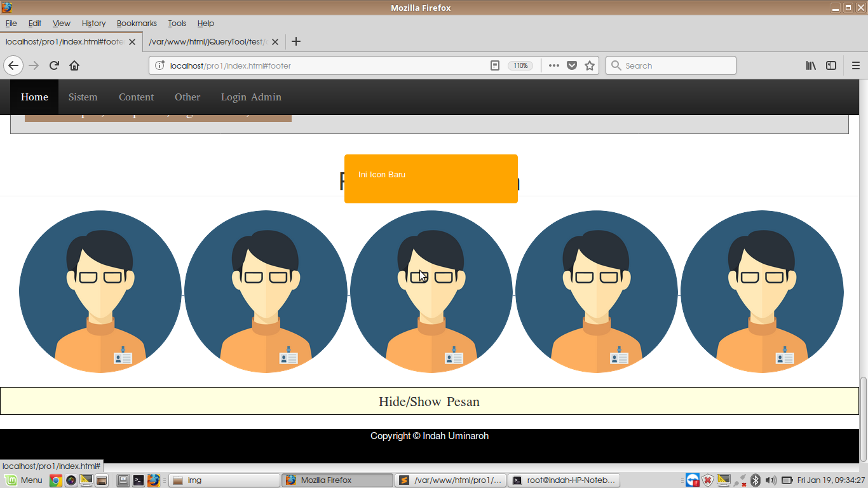Open the Firefox hamburger menu
This screenshot has width=868, height=488.
[856, 65]
